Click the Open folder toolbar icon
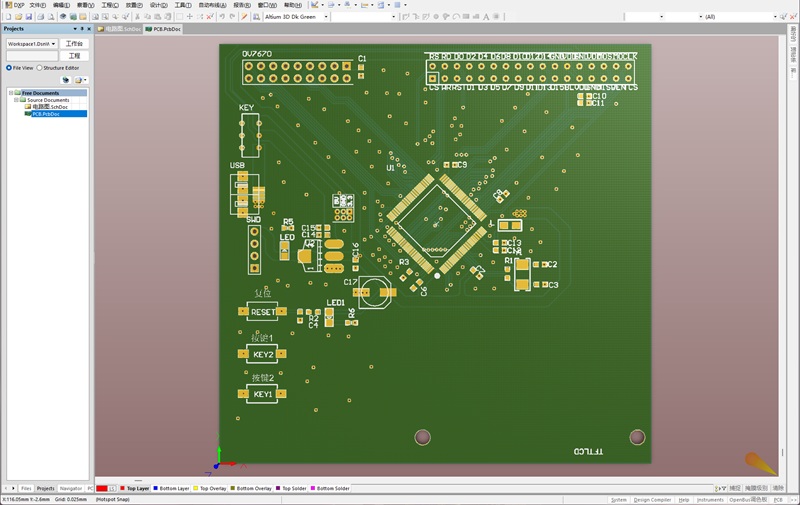This screenshot has height=505, width=800. [18, 17]
